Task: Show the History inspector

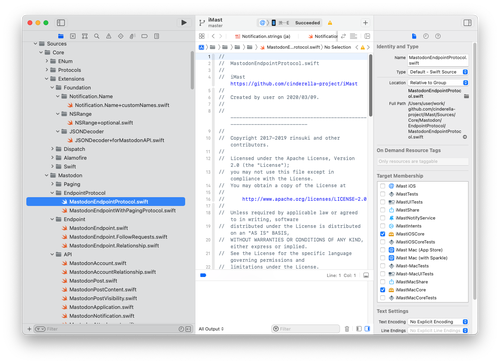Action: pos(426,36)
